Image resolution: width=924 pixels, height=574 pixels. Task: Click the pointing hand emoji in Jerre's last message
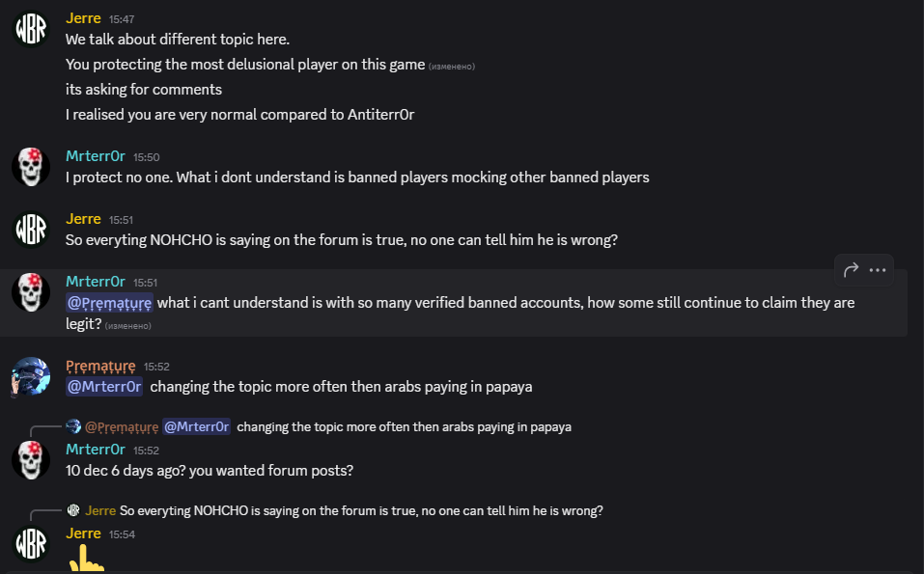86,560
